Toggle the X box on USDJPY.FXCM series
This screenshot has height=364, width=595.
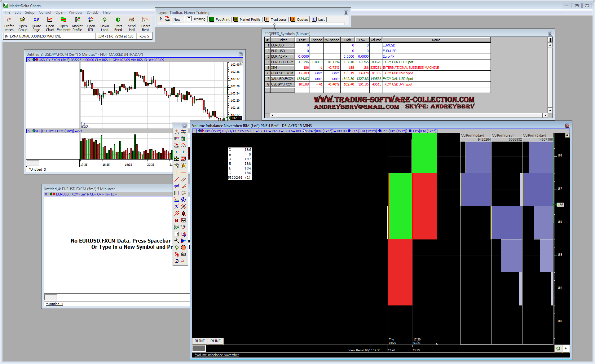(29, 60)
